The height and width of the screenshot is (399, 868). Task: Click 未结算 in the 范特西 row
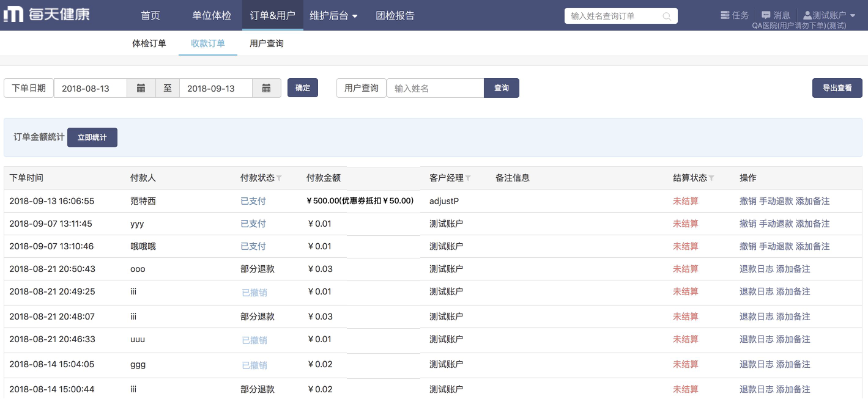click(686, 201)
